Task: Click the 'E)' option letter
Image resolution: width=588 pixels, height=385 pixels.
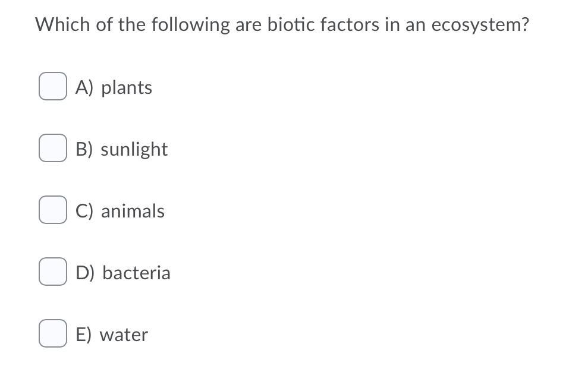Action: point(84,335)
